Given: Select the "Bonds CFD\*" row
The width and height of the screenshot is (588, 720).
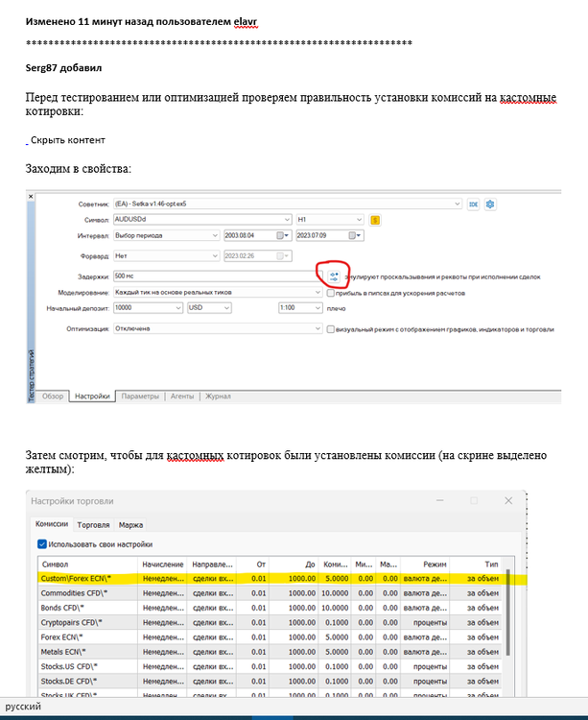Looking at the screenshot, I should [270, 608].
